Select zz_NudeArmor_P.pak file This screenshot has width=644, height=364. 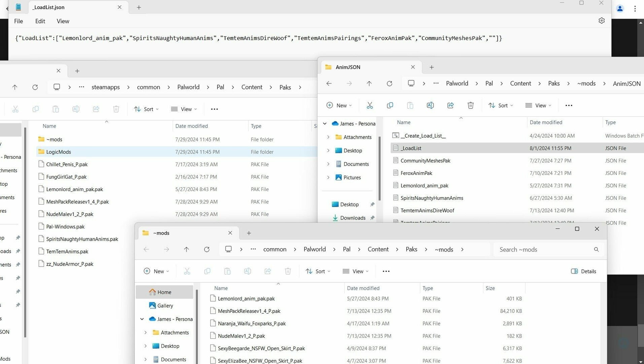(70, 264)
